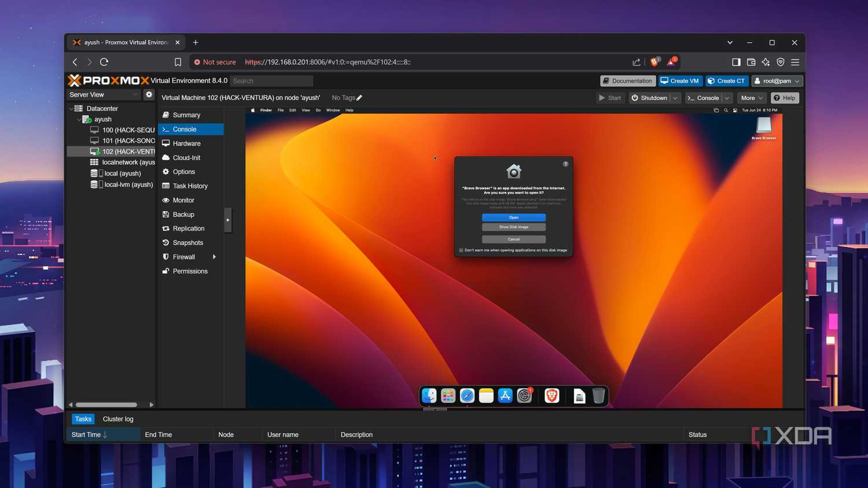Image resolution: width=868 pixels, height=488 pixels.
Task: Open the More dropdown menu
Action: (752, 98)
